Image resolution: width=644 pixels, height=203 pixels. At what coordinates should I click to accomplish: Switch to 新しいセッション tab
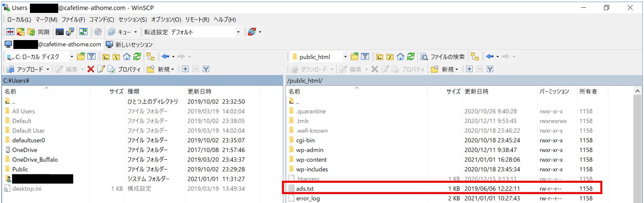pos(129,44)
